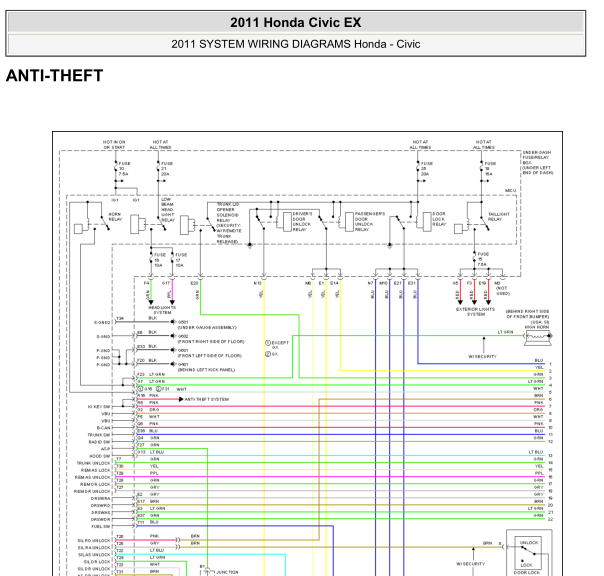Select the DRIVER'S DOOR UNLOCK RELAY label
The height and width of the screenshot is (576, 604).
pos(302,222)
